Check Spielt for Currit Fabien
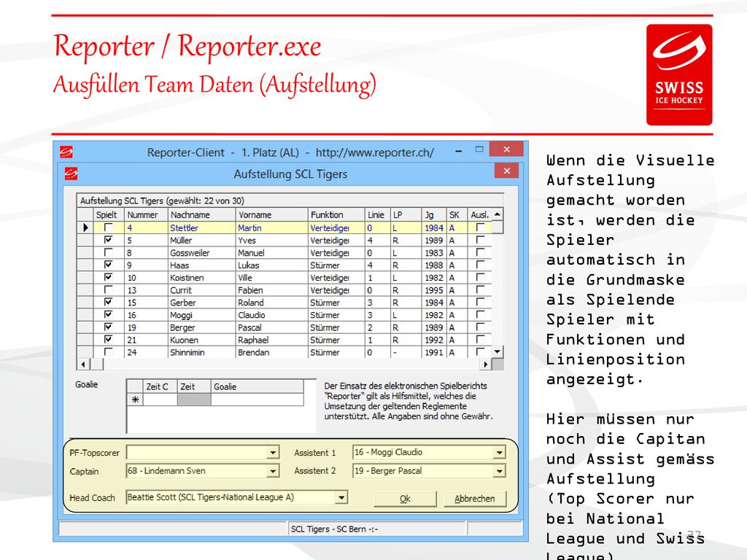Image resolution: width=747 pixels, height=560 pixels. coord(109,289)
